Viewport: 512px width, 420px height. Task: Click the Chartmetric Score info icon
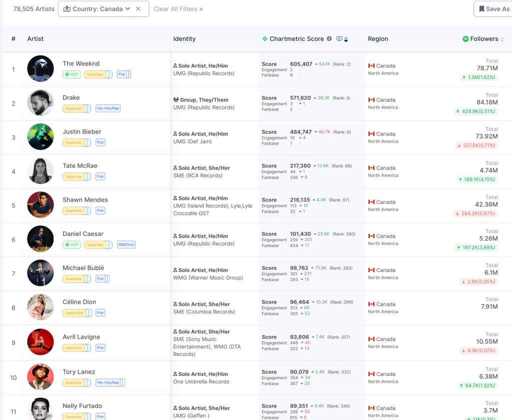329,39
